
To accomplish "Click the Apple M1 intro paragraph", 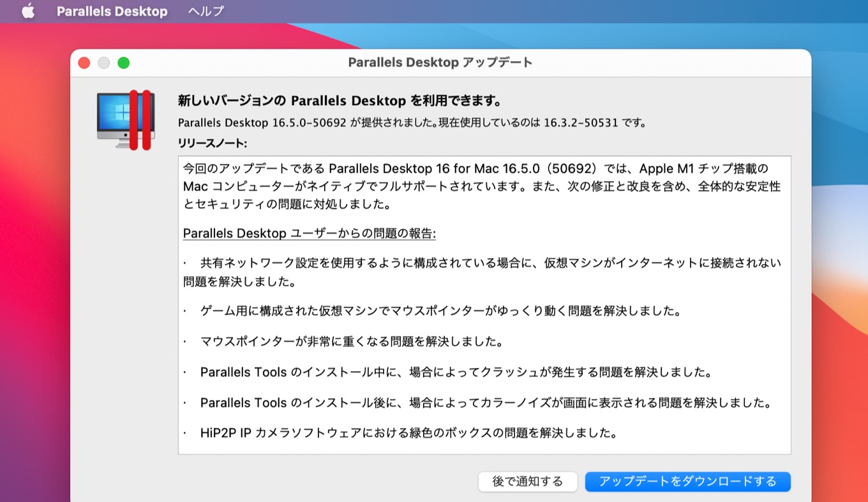I will [x=482, y=187].
